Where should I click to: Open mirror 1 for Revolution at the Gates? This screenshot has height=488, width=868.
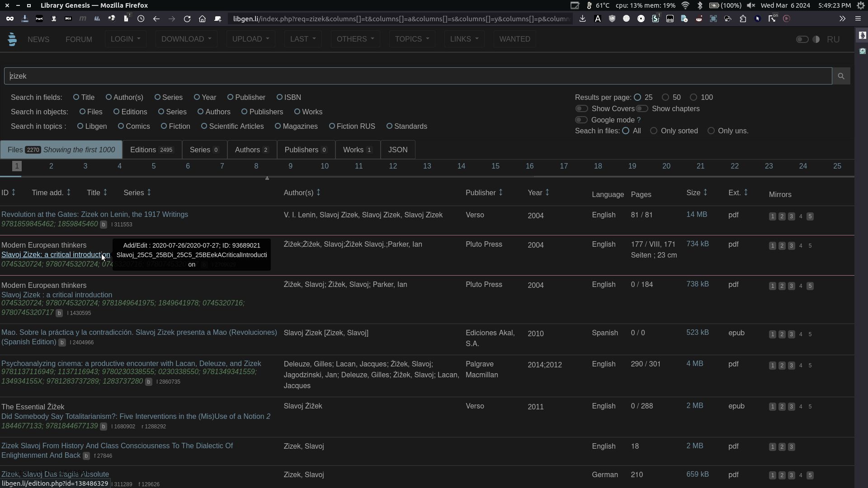point(773,216)
